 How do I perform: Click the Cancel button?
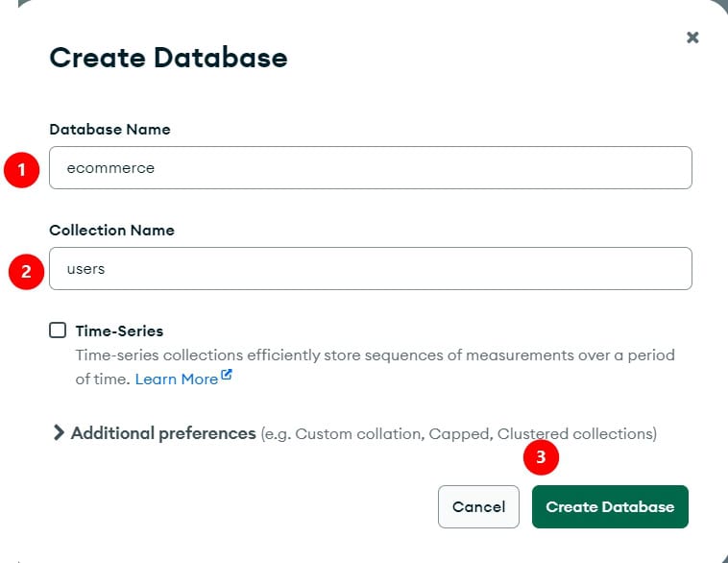pos(478,506)
